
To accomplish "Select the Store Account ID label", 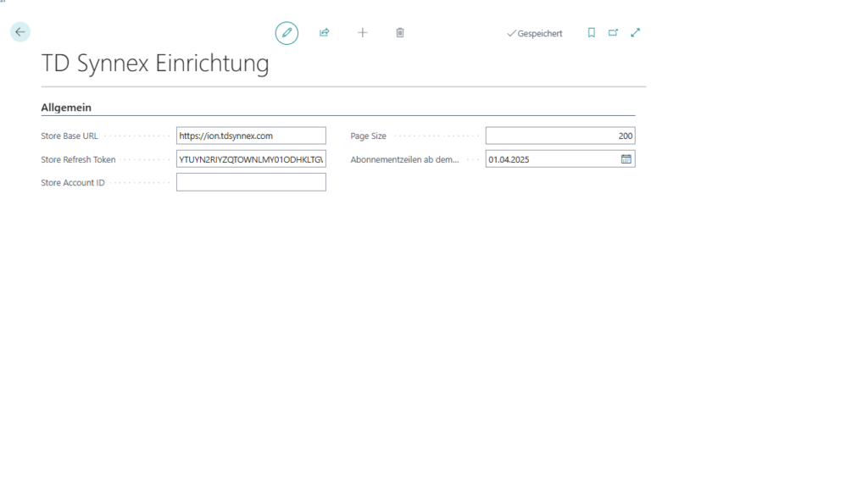I will [73, 183].
